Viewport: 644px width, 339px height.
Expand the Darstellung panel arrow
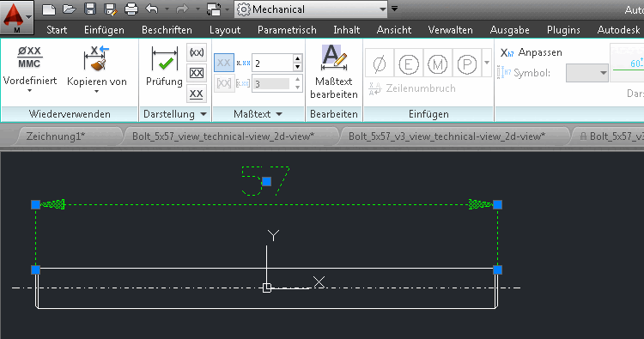204,114
